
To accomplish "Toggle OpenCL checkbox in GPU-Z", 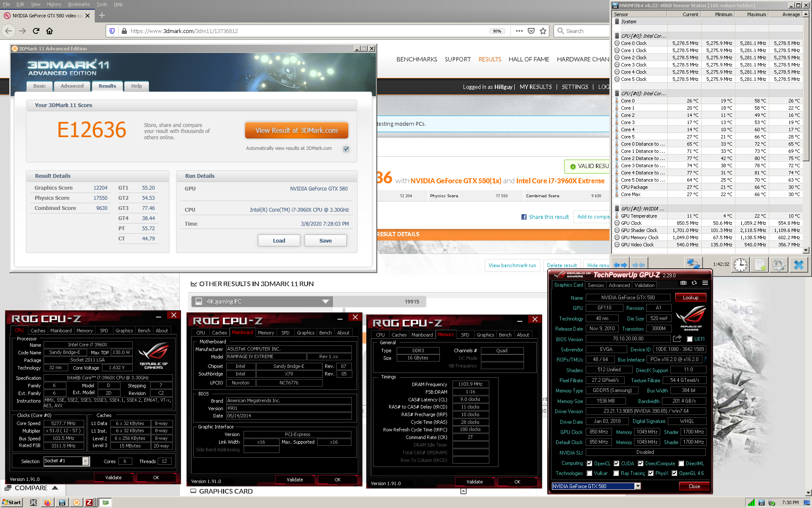I will 589,464.
